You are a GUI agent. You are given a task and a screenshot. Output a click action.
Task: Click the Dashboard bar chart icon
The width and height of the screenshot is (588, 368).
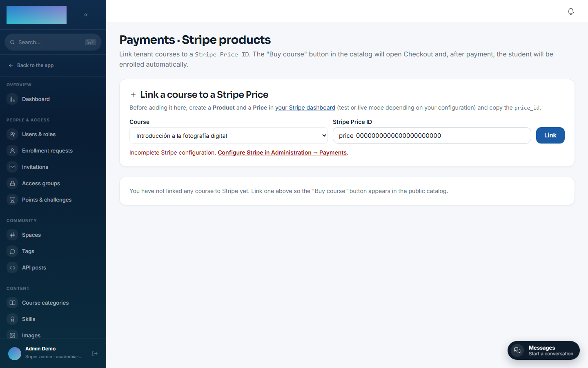pos(13,99)
